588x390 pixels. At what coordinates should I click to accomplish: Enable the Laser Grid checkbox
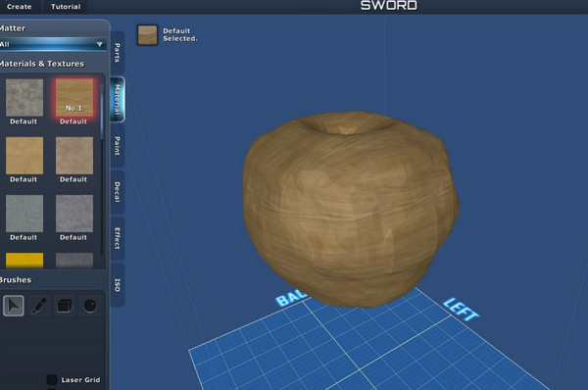pyautogui.click(x=52, y=380)
